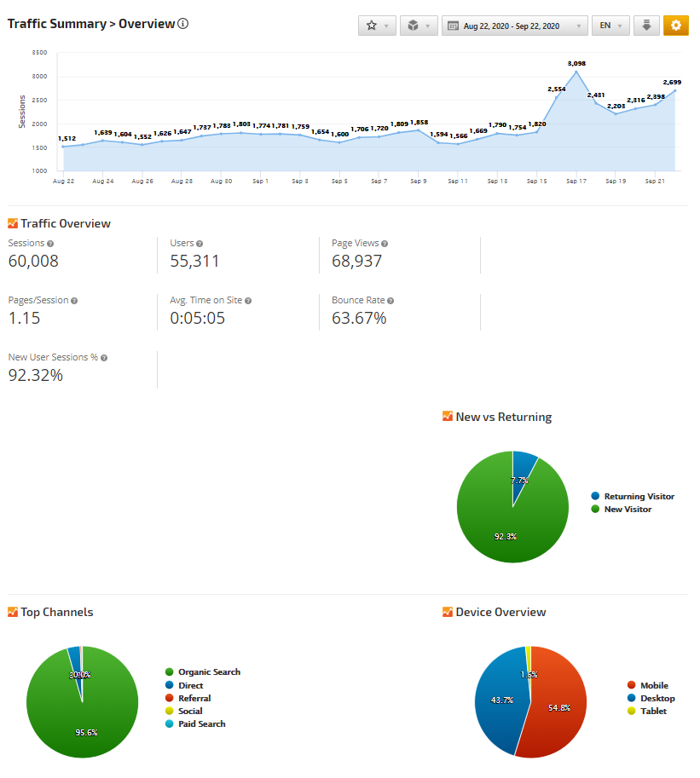
Task: Toggle Social legend entry
Action: coord(183,711)
